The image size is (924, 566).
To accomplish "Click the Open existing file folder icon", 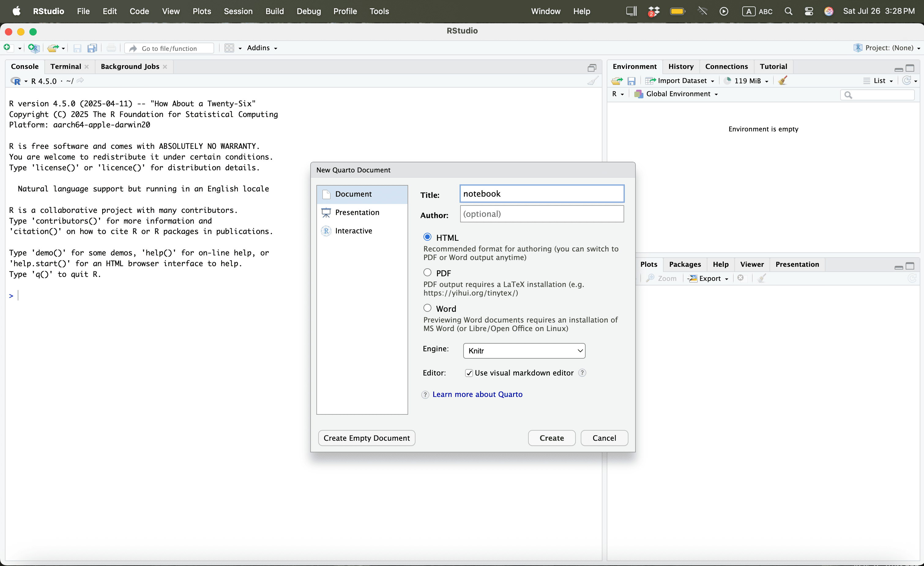I will [53, 48].
